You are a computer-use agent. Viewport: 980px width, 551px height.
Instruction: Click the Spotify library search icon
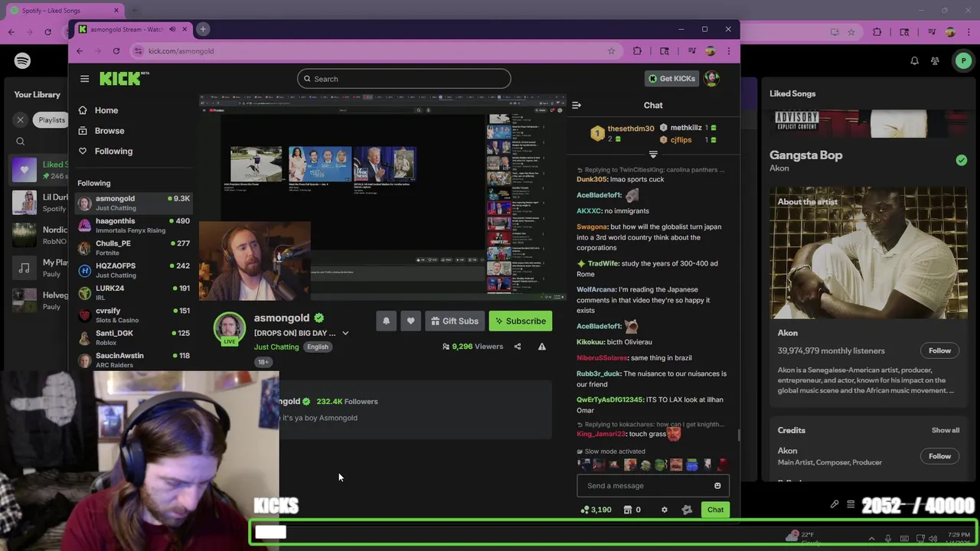(21, 142)
